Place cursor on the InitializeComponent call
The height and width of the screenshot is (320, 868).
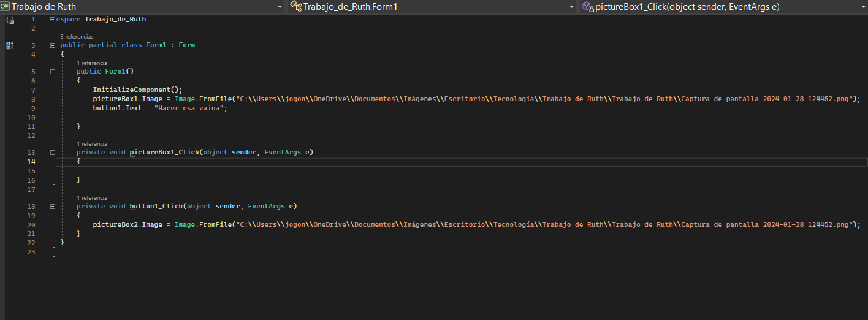(x=135, y=90)
